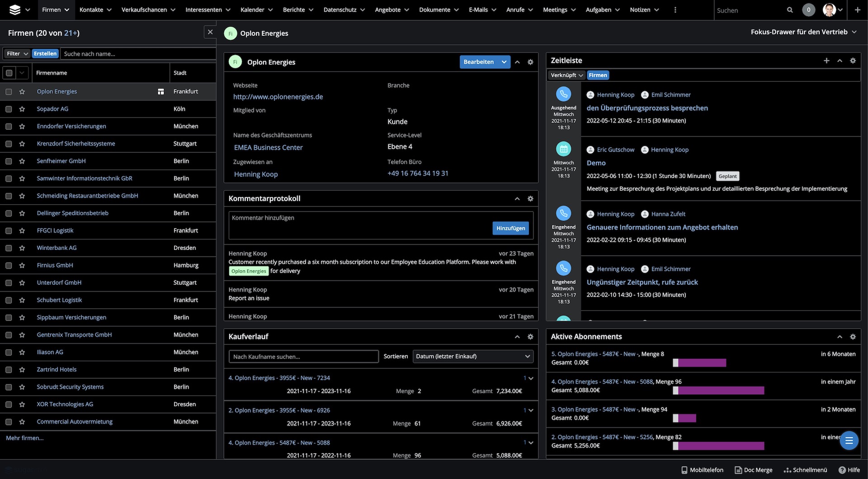
Task: Open the focus drawer icon on Oplon Energies row
Action: (160, 92)
